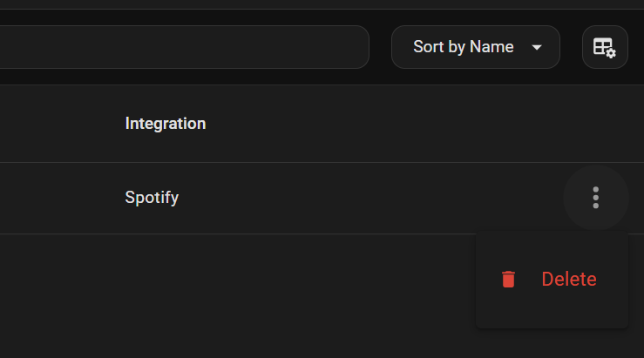The width and height of the screenshot is (644, 358).
Task: Click the red trash can icon
Action: tap(508, 280)
